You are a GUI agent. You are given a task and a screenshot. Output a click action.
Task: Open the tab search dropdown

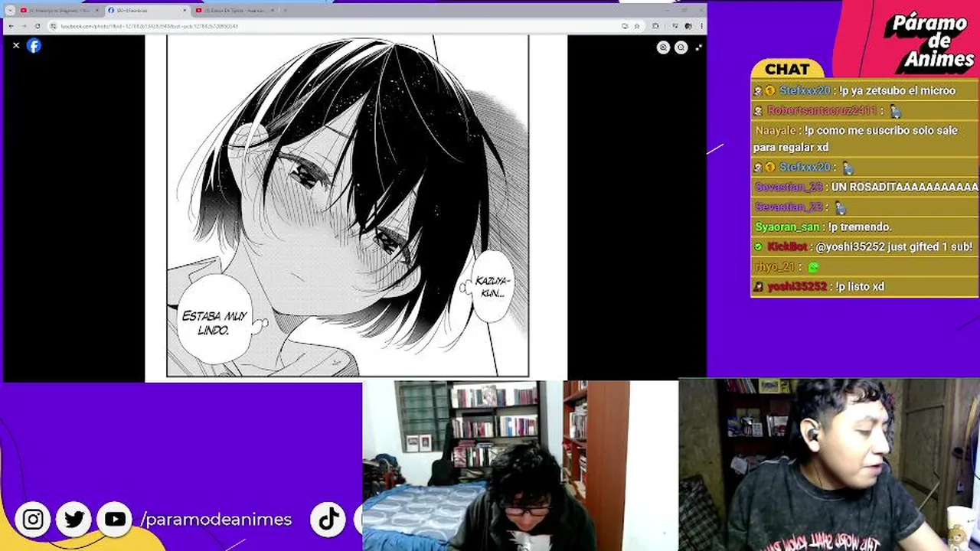10,11
